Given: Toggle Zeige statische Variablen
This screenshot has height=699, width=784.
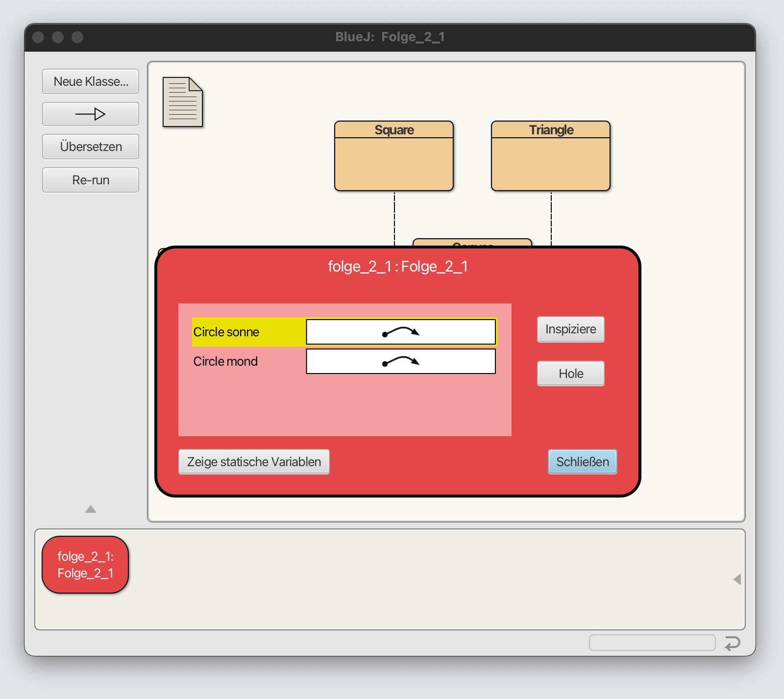Looking at the screenshot, I should point(254,462).
